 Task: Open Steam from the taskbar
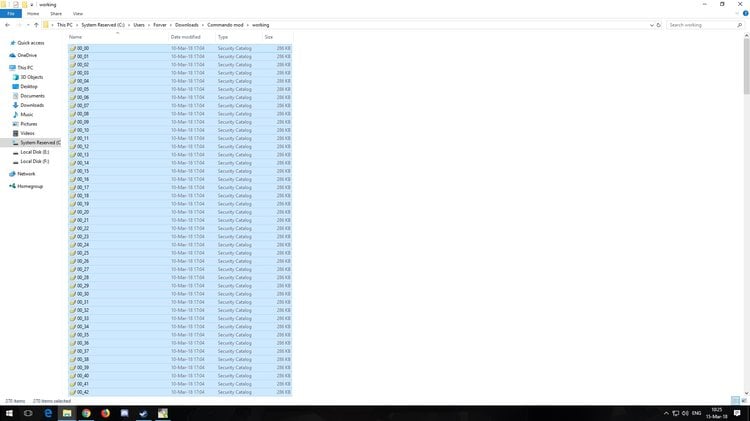(143, 413)
